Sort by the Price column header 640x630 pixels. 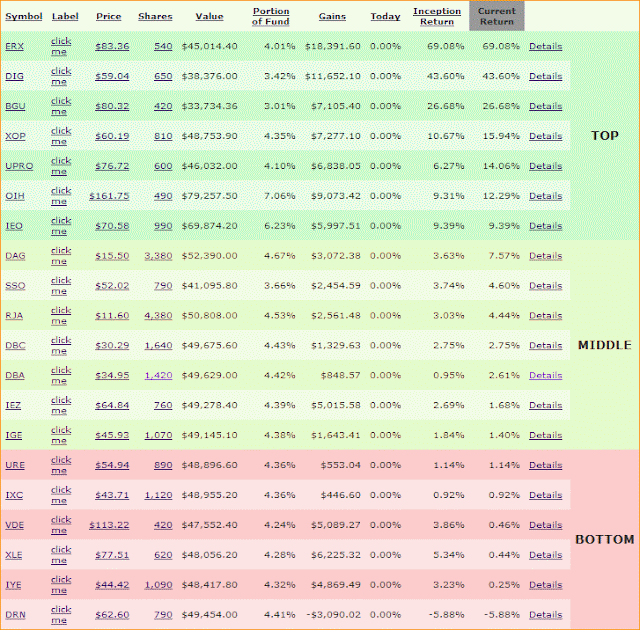109,16
